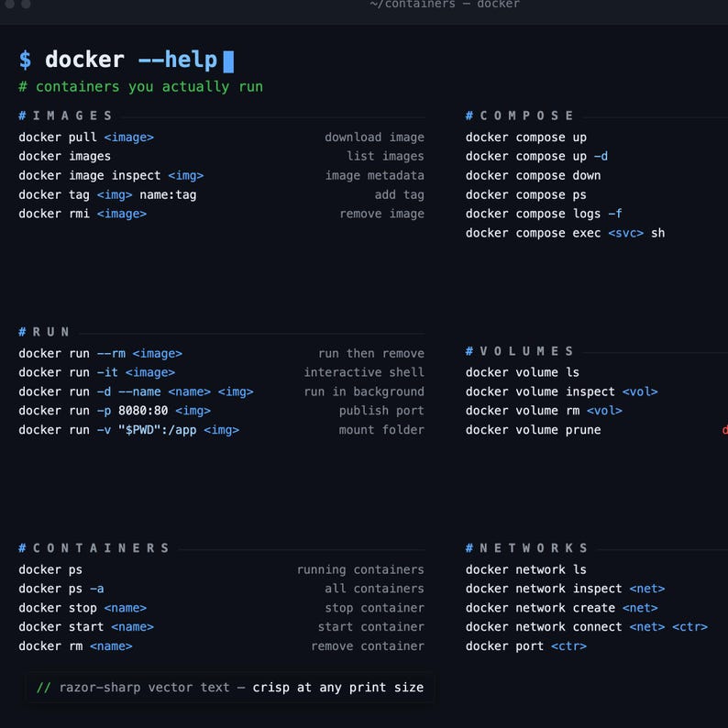728x728 pixels.
Task: Click the '# containers you actually run' comment
Action: pyautogui.click(x=140, y=87)
